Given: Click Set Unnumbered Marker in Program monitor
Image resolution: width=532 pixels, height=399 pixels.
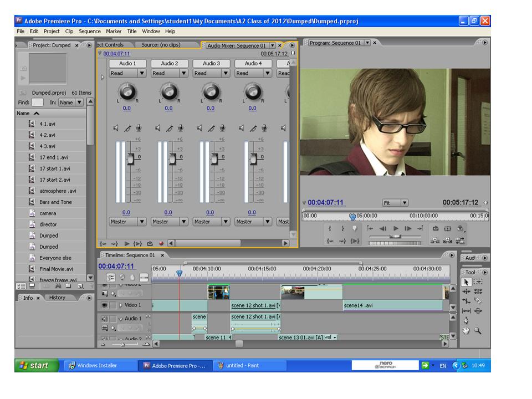Looking at the screenshot, I should [355, 229].
